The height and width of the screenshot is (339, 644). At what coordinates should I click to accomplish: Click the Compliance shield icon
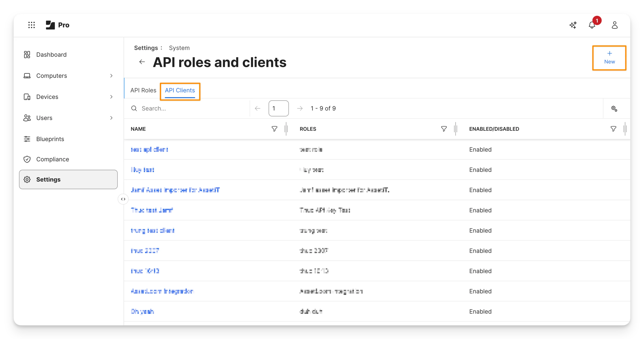(x=27, y=159)
